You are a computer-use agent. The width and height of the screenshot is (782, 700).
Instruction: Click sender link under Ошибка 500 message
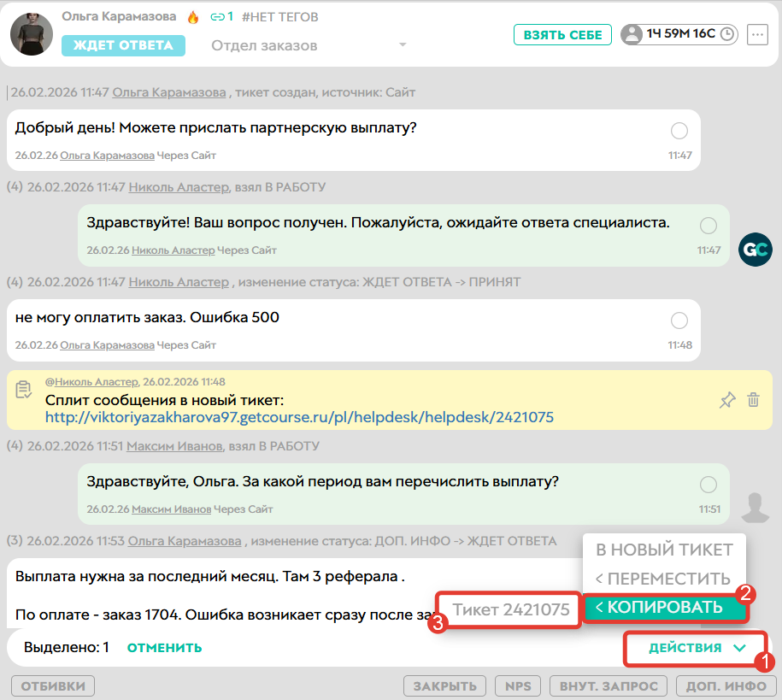[x=107, y=344]
